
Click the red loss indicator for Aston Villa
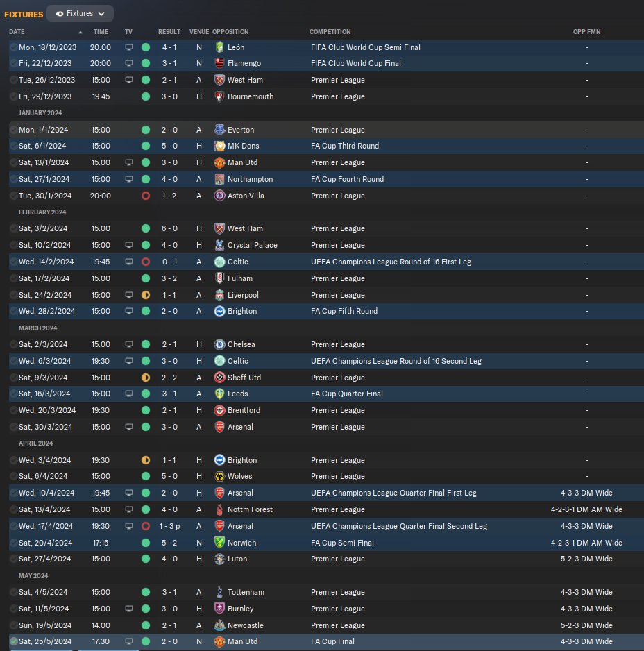[x=146, y=196]
